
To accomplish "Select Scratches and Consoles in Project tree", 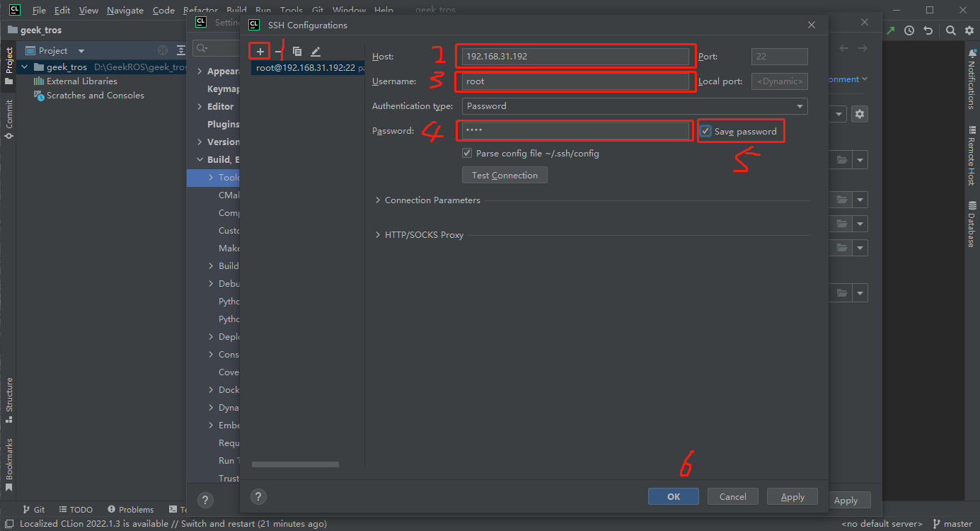I will pyautogui.click(x=96, y=96).
